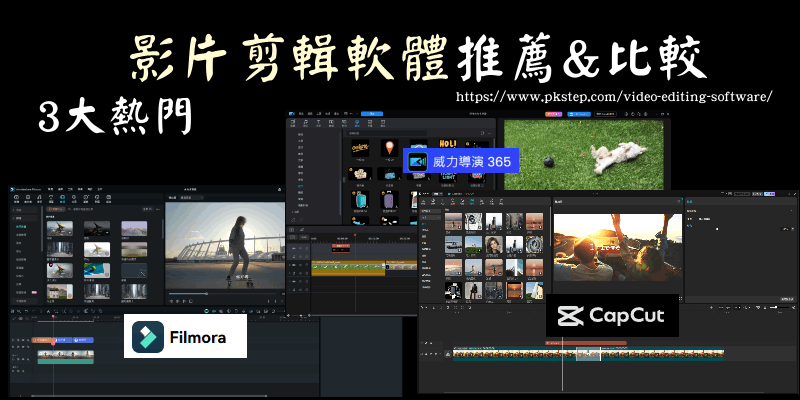The image size is (800, 400).
Task: Select the white-background skater thumbnail in Filmora
Action: pyautogui.click(x=97, y=249)
